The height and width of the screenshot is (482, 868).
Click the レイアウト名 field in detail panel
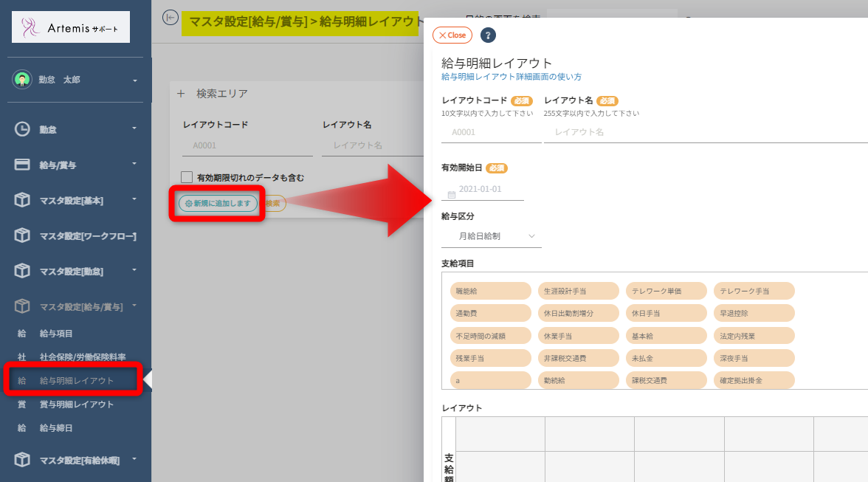tap(701, 132)
